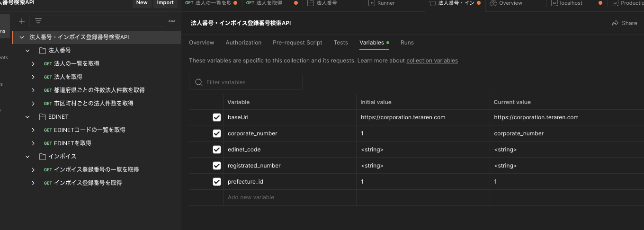
Task: Click the search magnifier in Filter variables
Action: [x=199, y=82]
